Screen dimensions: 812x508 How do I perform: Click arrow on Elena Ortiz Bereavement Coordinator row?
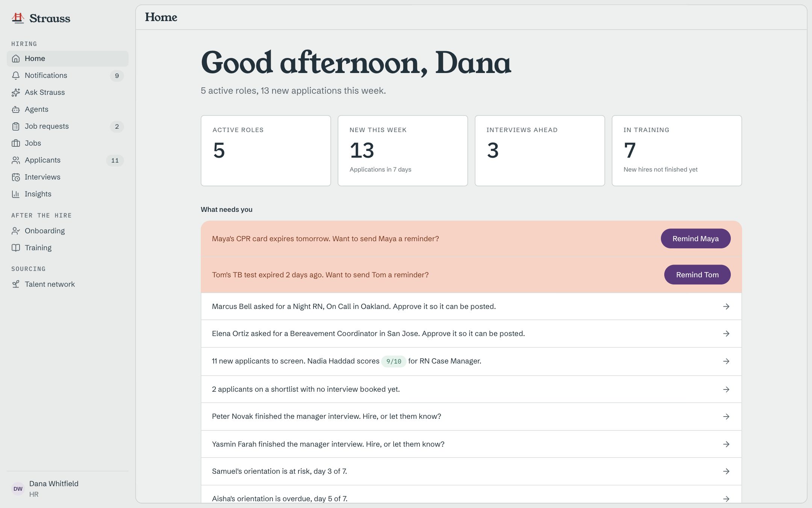click(726, 334)
